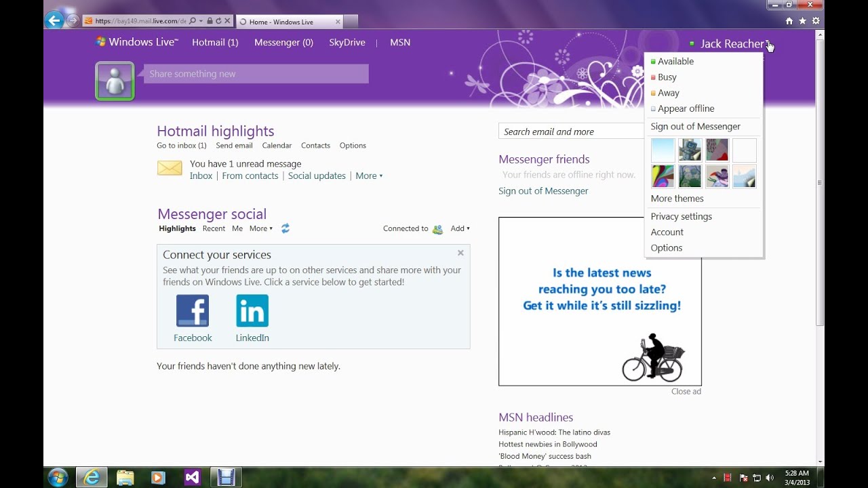
Task: Open Favorites with the star icon
Action: pos(802,21)
